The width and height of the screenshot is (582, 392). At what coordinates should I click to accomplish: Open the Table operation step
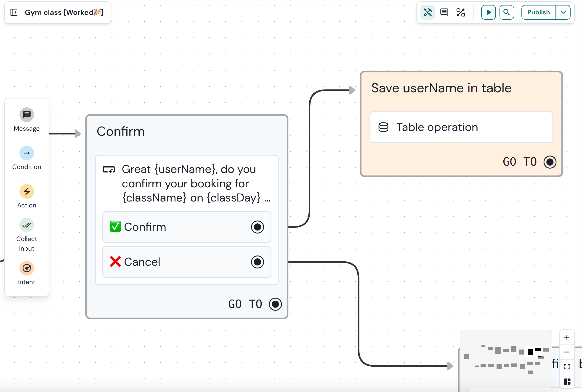click(x=461, y=127)
